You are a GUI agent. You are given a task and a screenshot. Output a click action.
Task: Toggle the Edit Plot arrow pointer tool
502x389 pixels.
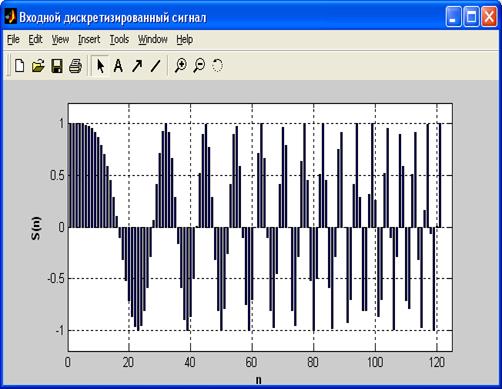100,65
